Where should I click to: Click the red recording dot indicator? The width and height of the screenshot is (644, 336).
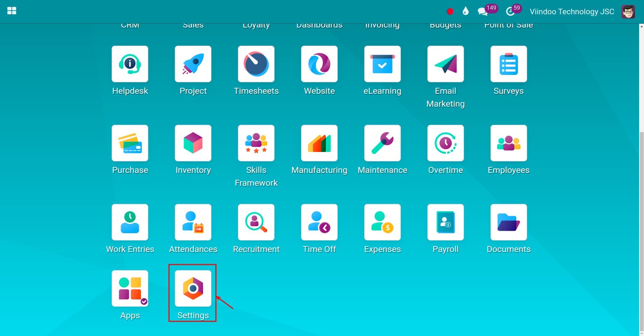pos(450,12)
